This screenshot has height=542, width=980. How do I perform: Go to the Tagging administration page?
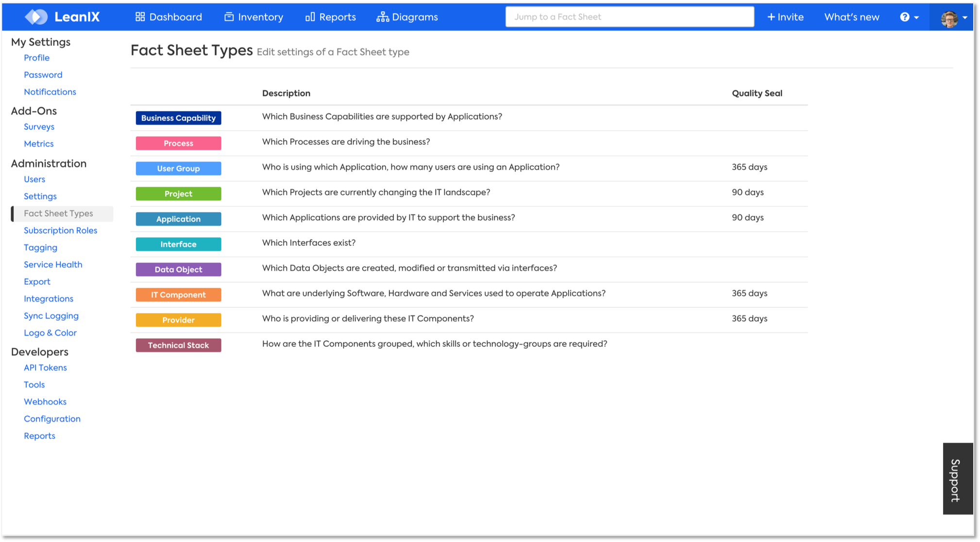pyautogui.click(x=40, y=247)
